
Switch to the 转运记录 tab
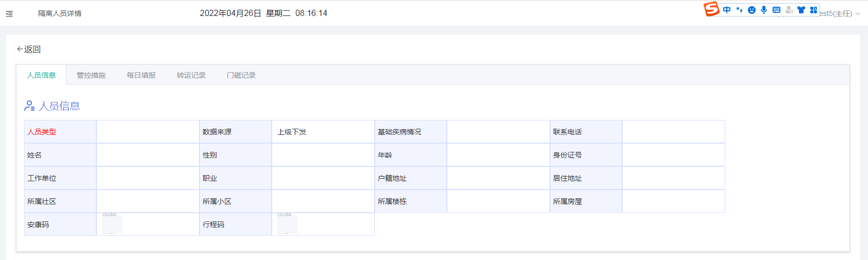191,75
